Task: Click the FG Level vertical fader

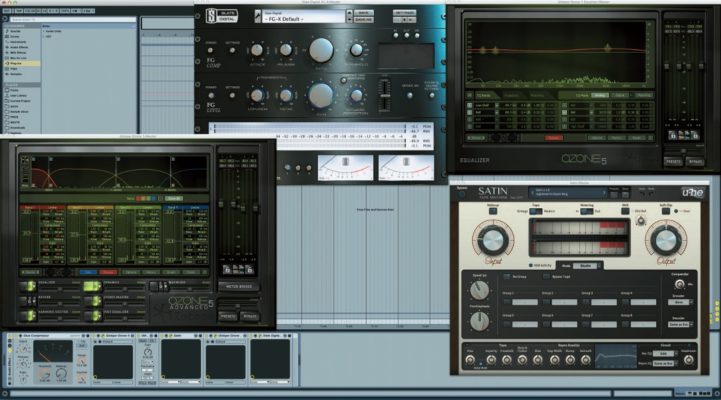Action: coord(384,96)
